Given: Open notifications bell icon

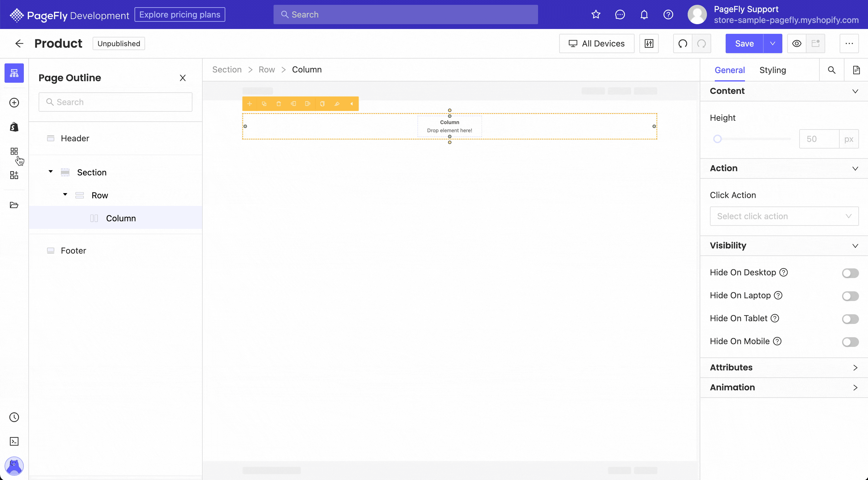Looking at the screenshot, I should tap(644, 14).
